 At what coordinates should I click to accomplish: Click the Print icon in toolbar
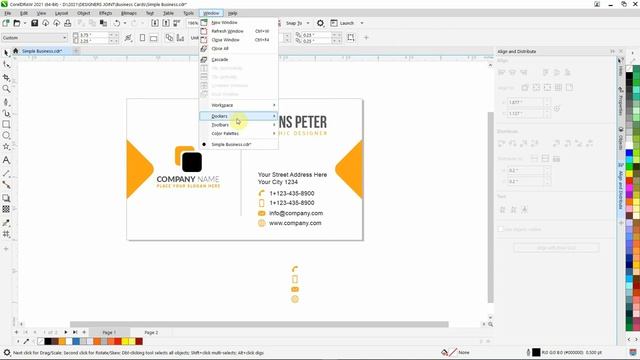[68, 23]
